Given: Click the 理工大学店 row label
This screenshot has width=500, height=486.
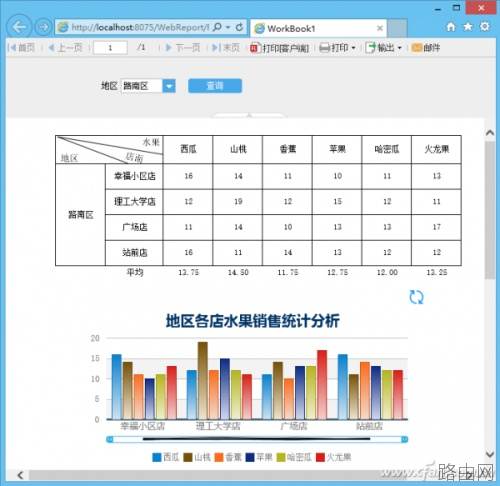Looking at the screenshot, I should (135, 202).
